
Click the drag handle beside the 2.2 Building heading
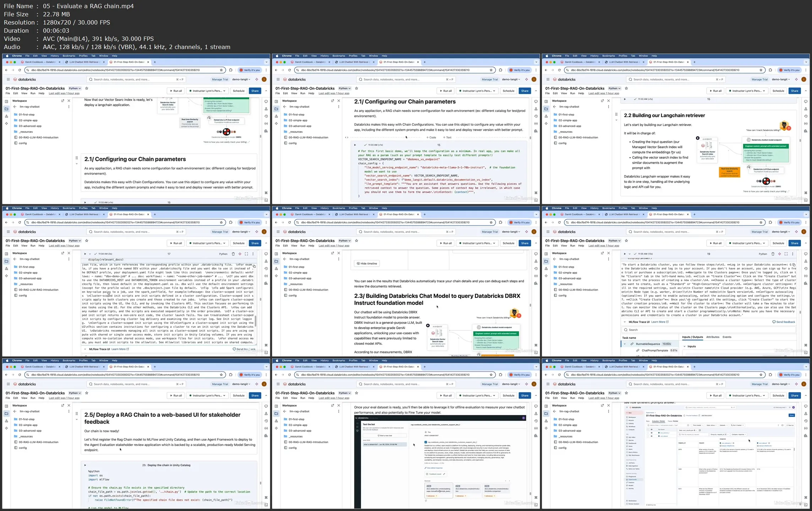(x=616, y=114)
